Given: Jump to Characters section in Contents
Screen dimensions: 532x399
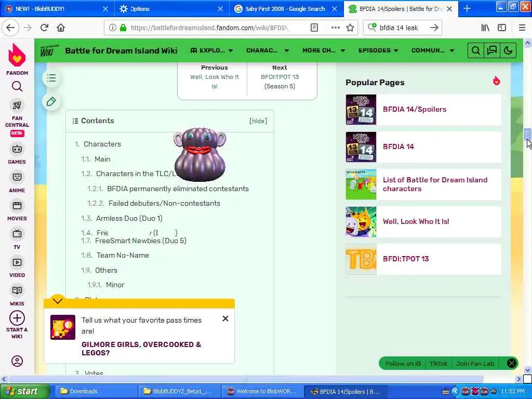Looking at the screenshot, I should 102,144.
